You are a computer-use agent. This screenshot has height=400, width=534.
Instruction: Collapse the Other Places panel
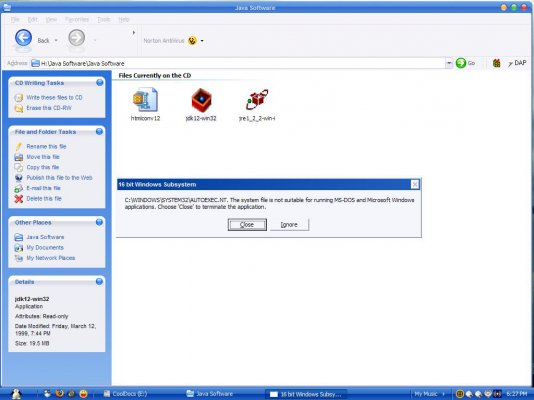[x=99, y=222]
